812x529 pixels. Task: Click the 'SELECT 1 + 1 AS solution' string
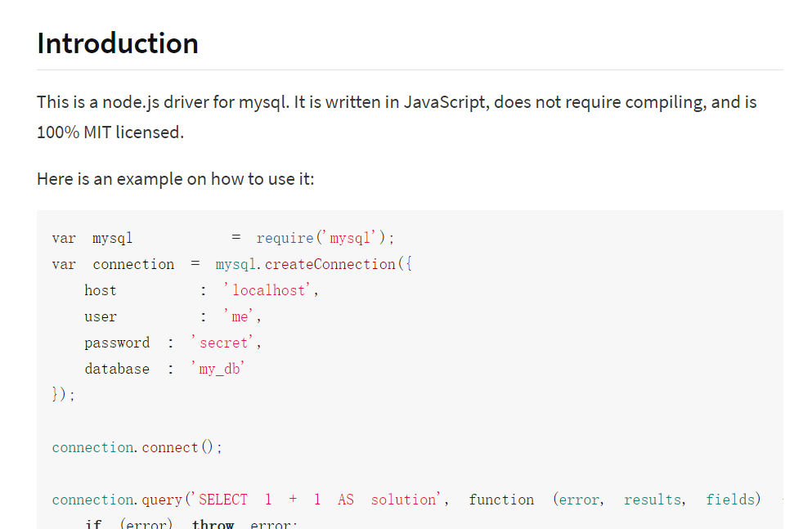tap(317, 500)
